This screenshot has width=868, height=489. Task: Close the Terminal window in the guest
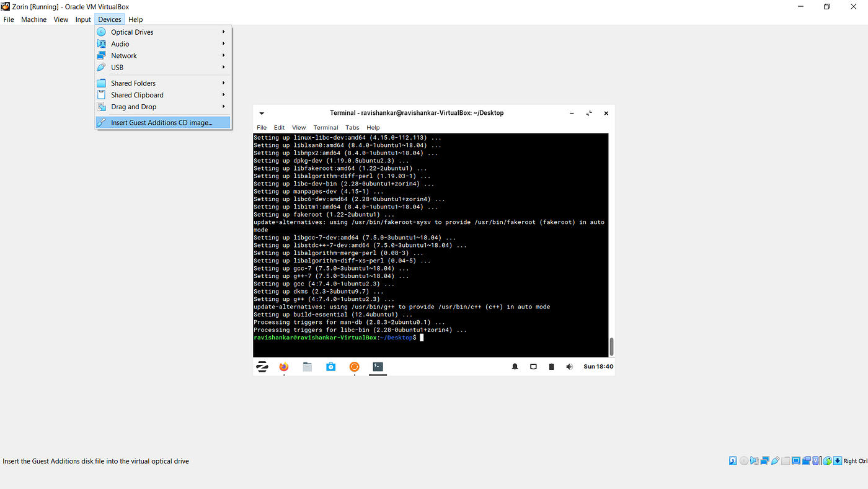coord(606,114)
